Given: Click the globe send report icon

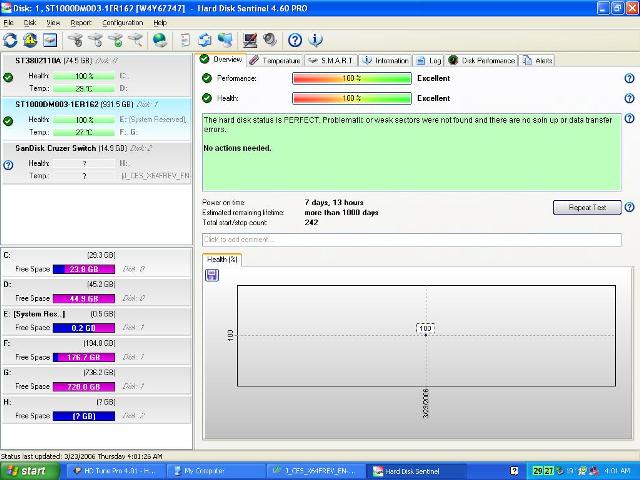Looking at the screenshot, I should 160,40.
